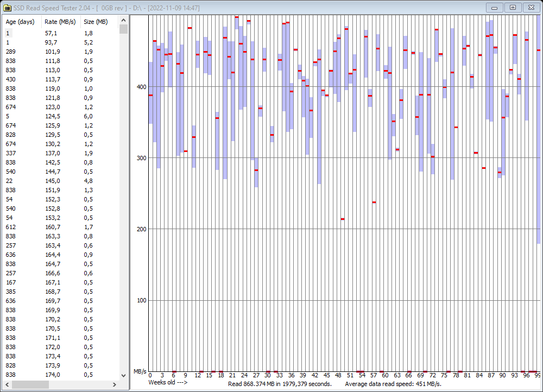Select the row with rate 137,0
543x392 pixels.
(x=61, y=154)
